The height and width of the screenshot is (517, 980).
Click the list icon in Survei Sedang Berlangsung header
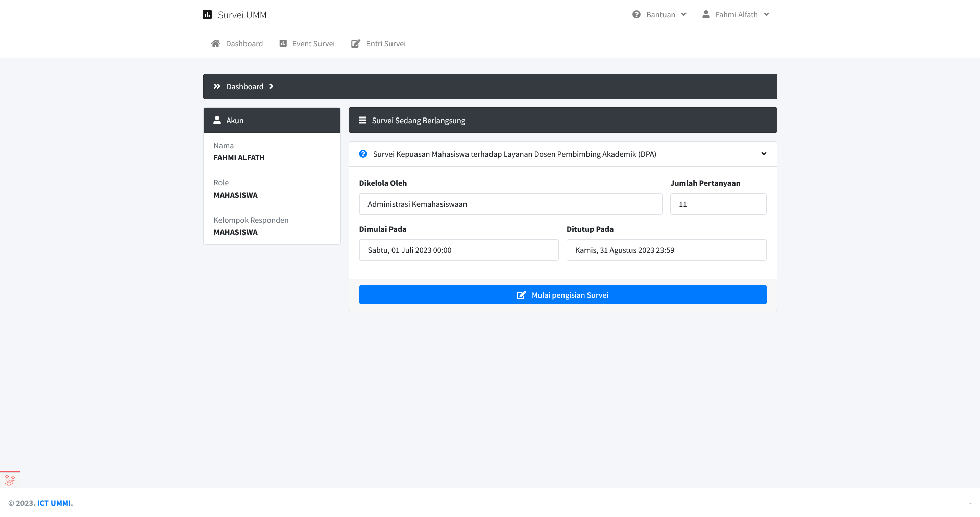[362, 121]
